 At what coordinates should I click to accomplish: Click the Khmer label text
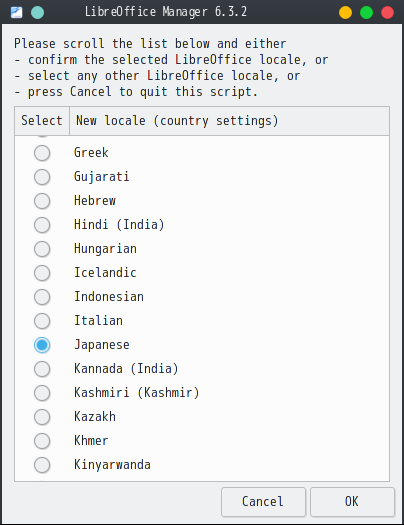[x=91, y=441]
